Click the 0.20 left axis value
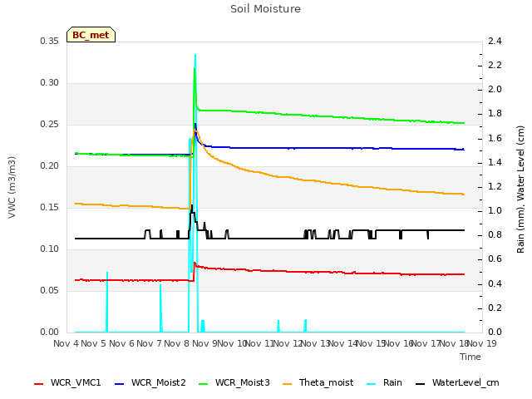Viewport: 532px width, 399px height. 50,166
